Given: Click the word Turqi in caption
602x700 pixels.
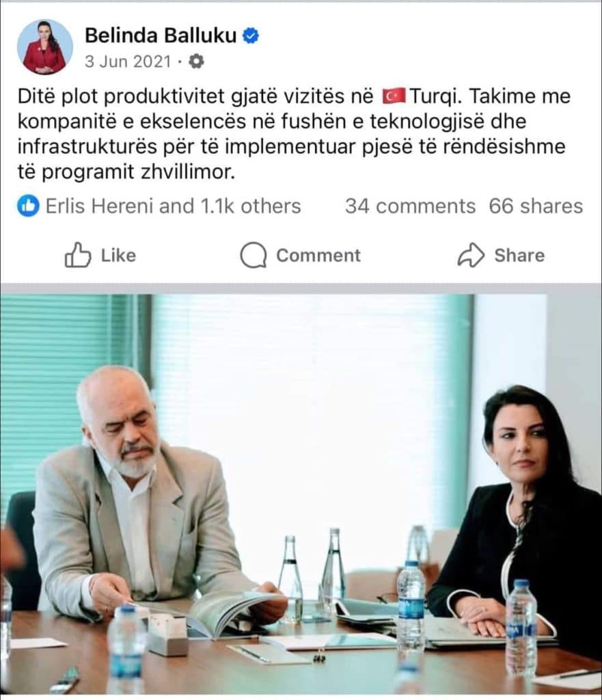Looking at the screenshot, I should click(x=435, y=96).
